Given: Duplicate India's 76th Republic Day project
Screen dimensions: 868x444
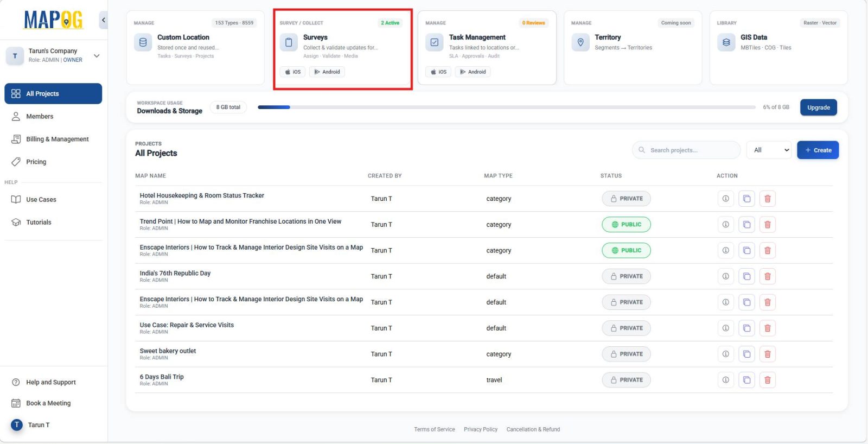Looking at the screenshot, I should tap(746, 276).
